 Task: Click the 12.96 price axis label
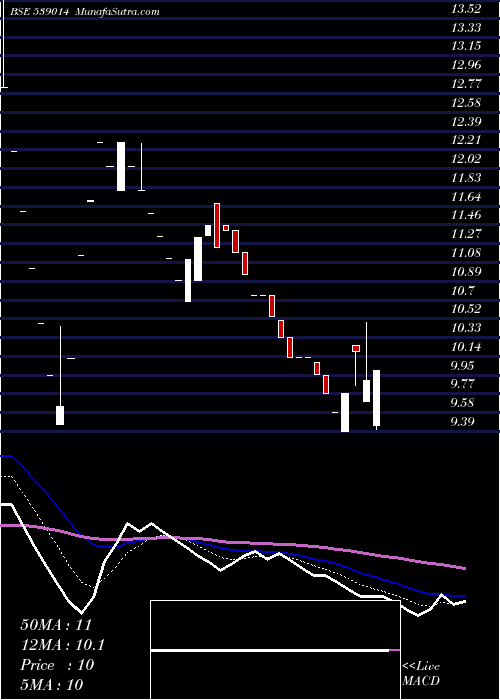466,65
